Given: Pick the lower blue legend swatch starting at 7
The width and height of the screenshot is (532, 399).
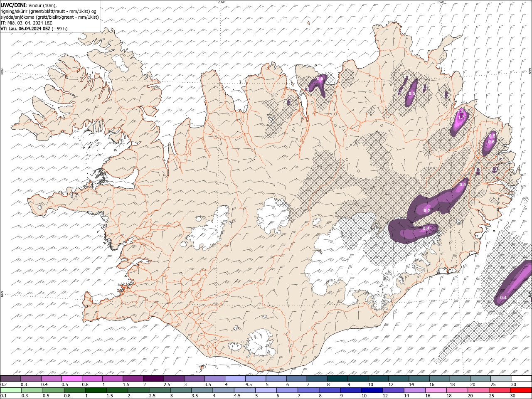Looking at the screenshot, I should (x=308, y=390).
